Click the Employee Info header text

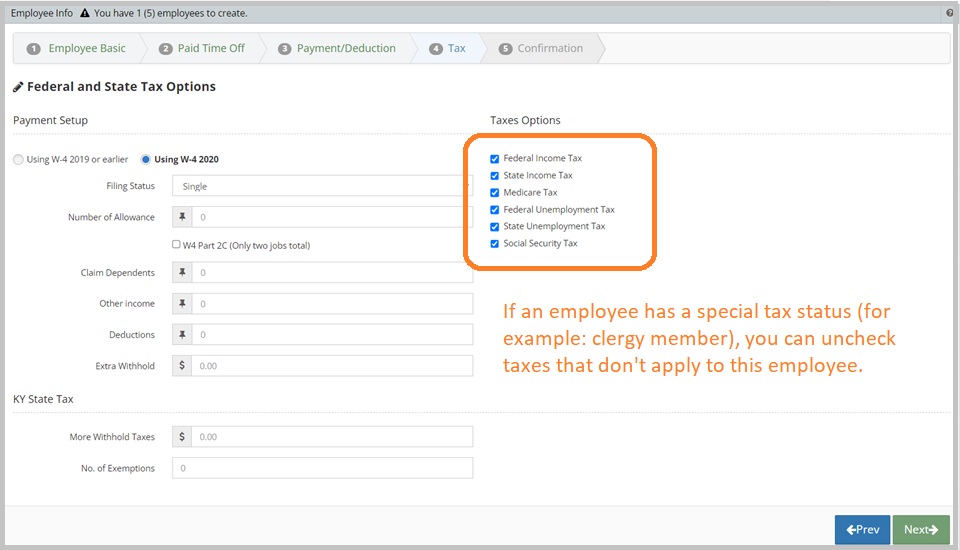[x=42, y=13]
